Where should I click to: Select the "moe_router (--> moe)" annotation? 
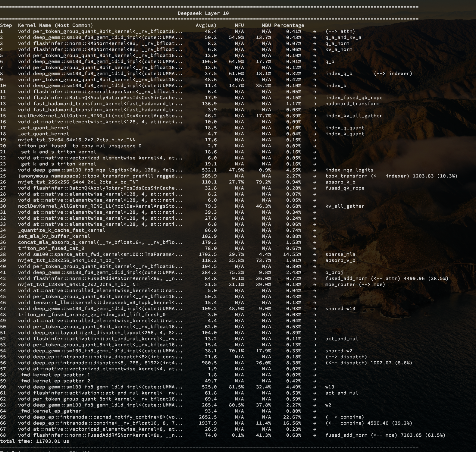click(x=355, y=284)
